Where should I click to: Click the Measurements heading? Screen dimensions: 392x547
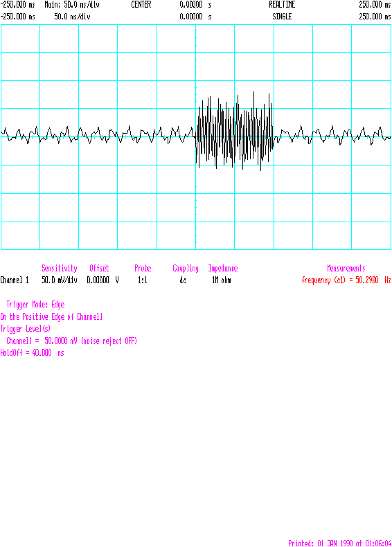(x=346, y=268)
